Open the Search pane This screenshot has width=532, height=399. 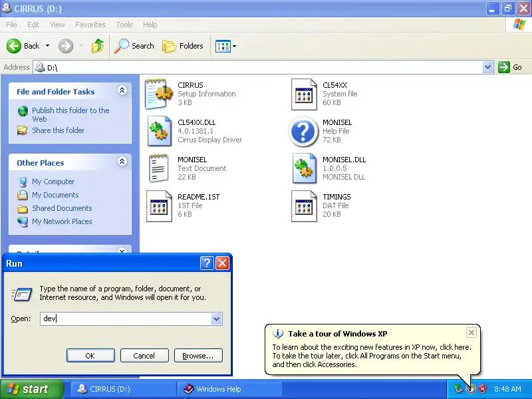click(x=134, y=46)
